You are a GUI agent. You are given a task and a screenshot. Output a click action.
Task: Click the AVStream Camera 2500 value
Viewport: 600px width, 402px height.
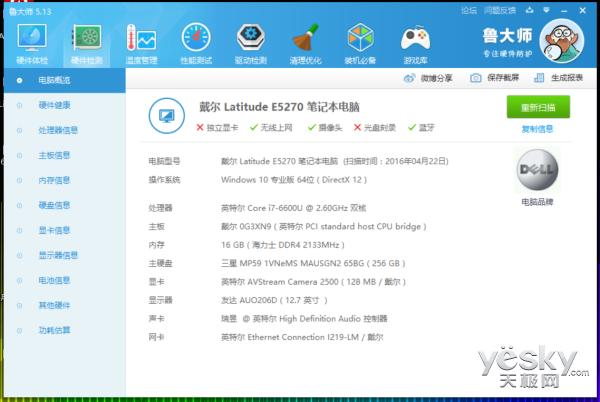313,282
